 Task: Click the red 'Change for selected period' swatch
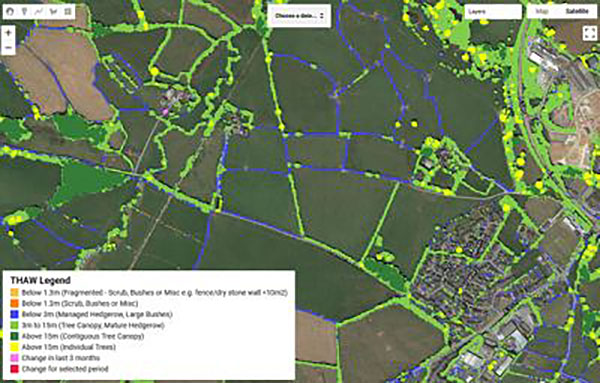click(15, 369)
